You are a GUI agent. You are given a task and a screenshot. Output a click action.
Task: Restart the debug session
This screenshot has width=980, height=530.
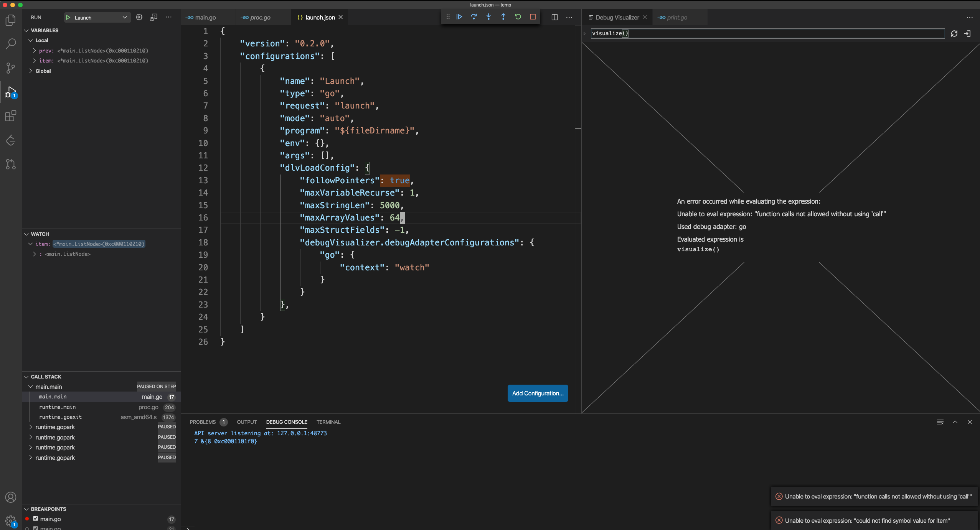click(x=518, y=17)
